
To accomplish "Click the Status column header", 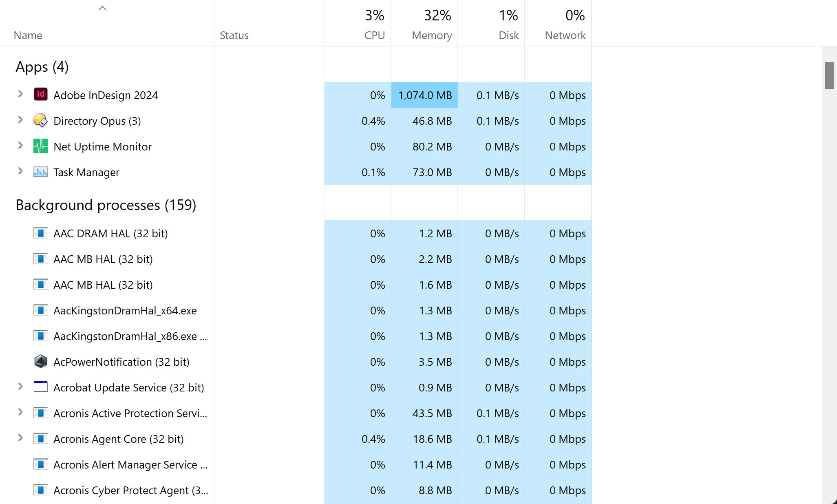I will coord(234,35).
